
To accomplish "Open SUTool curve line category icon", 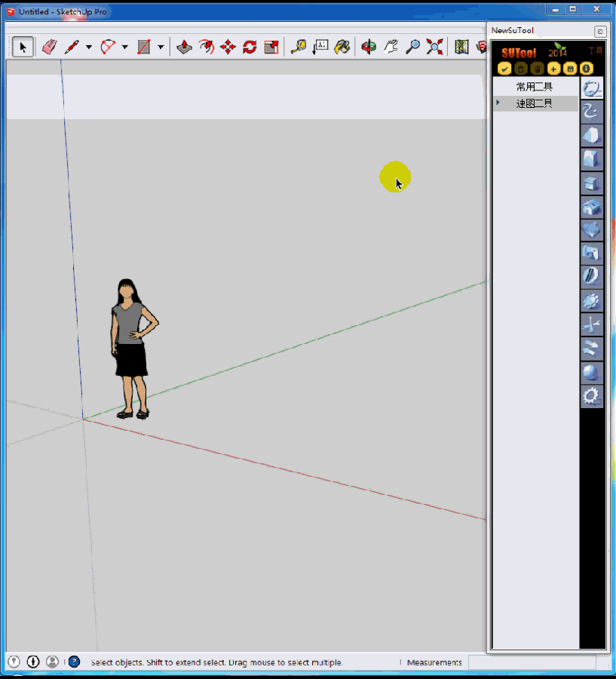I will pyautogui.click(x=592, y=112).
